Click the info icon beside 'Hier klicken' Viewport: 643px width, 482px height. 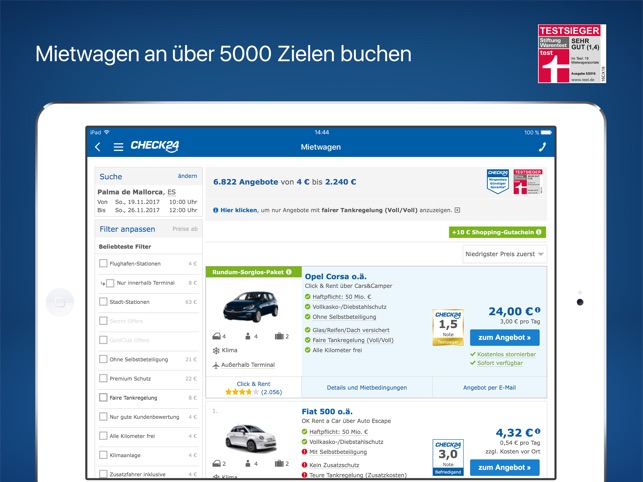[x=216, y=210]
